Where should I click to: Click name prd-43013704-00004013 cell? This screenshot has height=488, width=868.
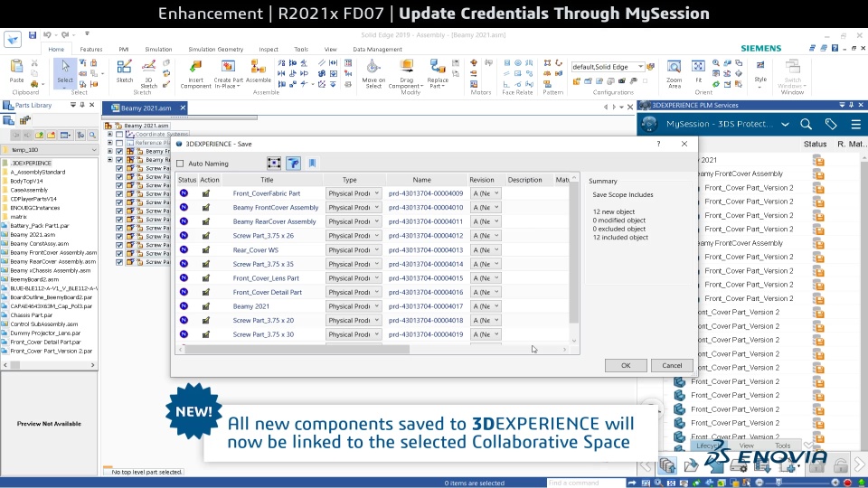[x=426, y=249]
